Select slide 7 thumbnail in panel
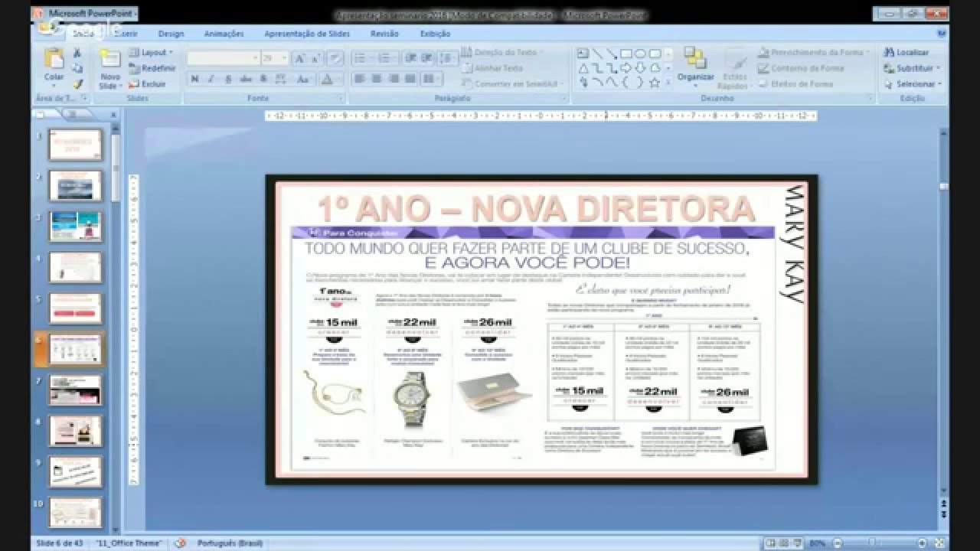 (x=75, y=390)
